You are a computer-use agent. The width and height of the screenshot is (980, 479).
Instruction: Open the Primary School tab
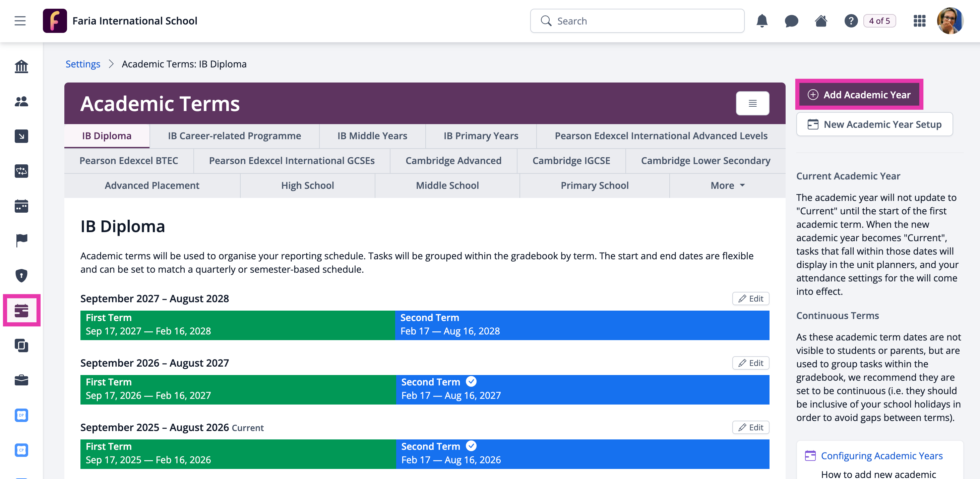(x=595, y=185)
